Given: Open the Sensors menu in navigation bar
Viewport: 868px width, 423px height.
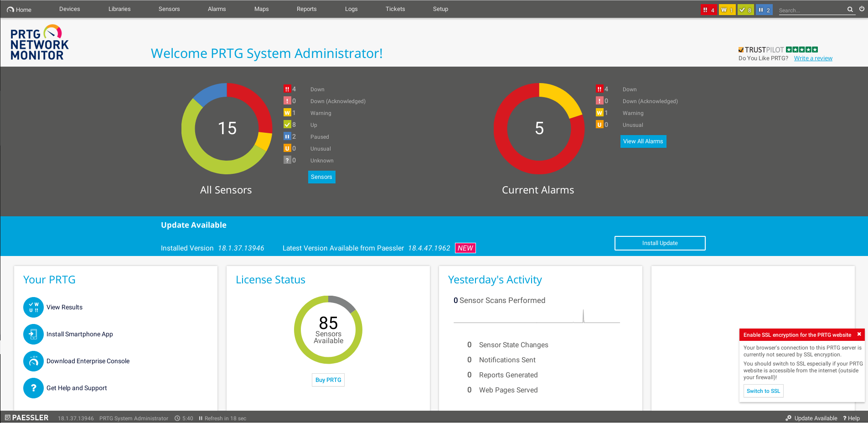Looking at the screenshot, I should 169,9.
